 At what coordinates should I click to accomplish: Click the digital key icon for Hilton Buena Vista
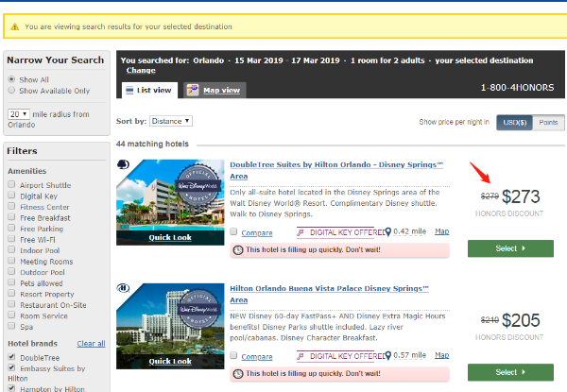click(x=301, y=356)
